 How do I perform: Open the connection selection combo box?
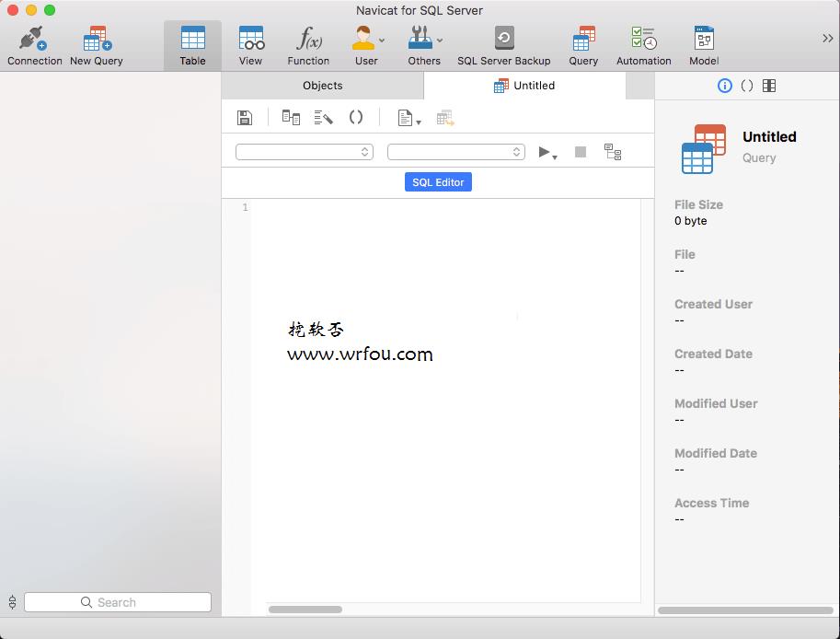pyautogui.click(x=305, y=152)
